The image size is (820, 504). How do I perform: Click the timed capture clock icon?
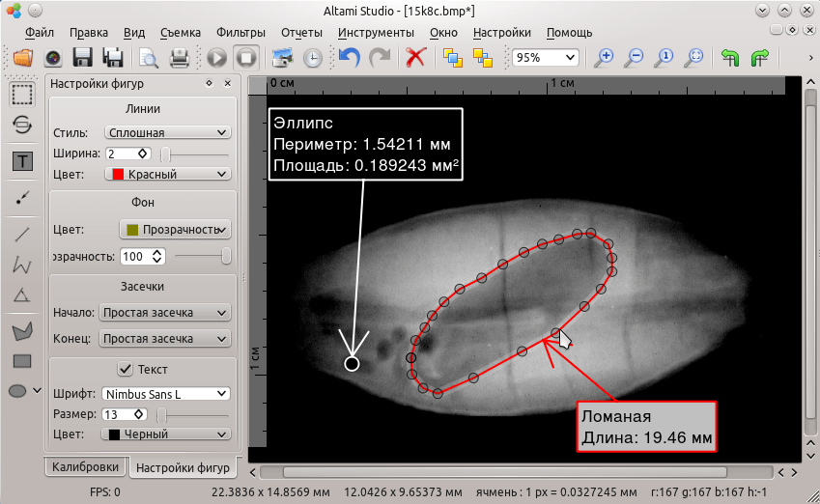[313, 58]
